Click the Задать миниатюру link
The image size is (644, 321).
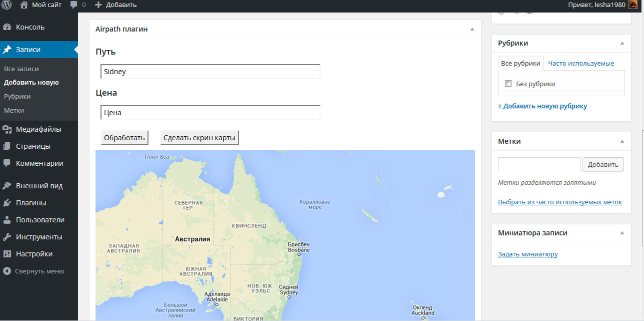click(528, 254)
